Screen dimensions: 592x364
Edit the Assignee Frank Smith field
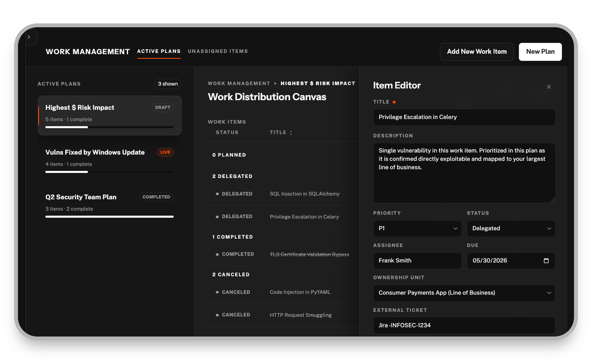[x=417, y=261]
